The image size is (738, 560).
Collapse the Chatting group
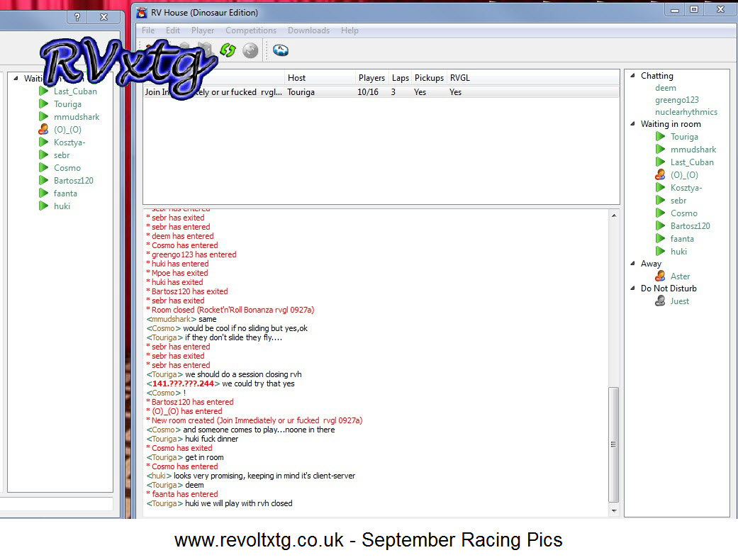click(x=633, y=75)
